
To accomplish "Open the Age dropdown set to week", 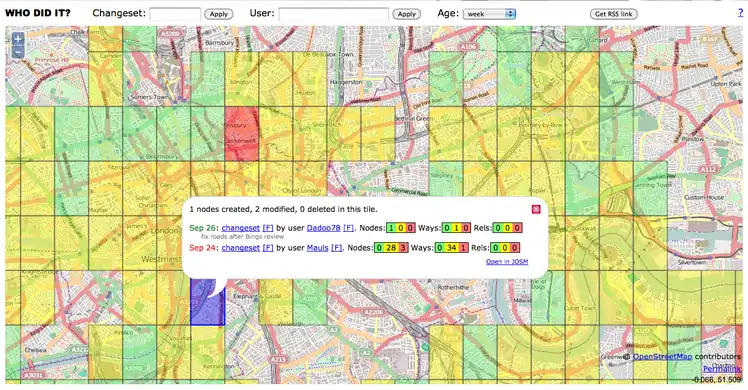I will point(489,14).
